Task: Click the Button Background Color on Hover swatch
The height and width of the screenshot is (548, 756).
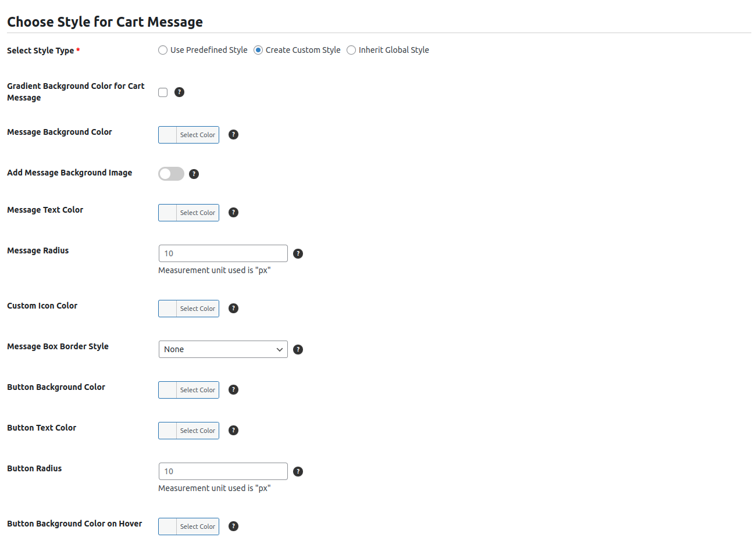Action: tap(168, 526)
